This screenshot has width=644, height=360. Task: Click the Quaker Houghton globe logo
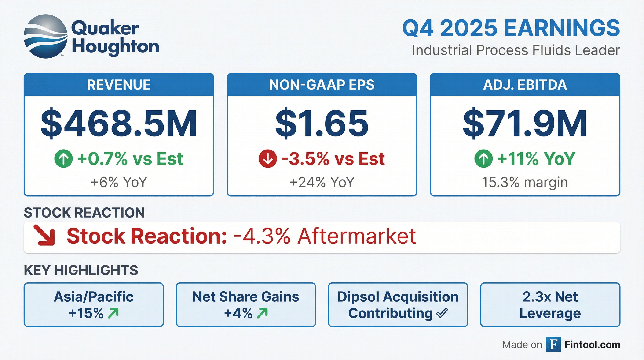[45, 37]
